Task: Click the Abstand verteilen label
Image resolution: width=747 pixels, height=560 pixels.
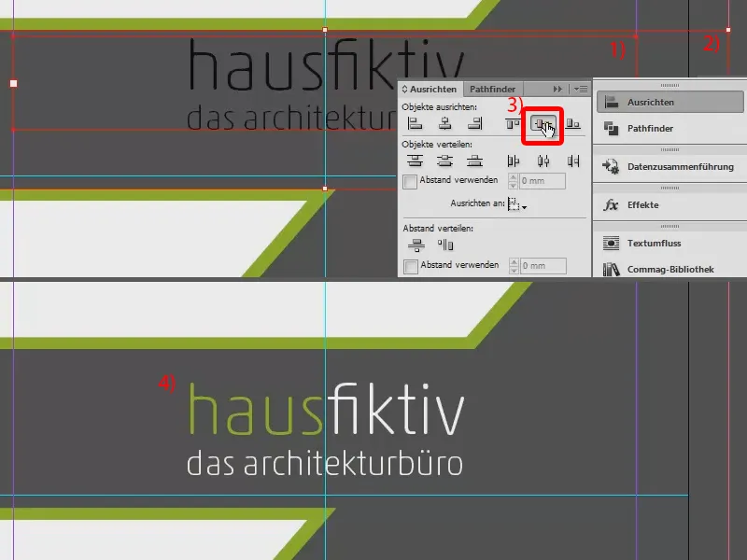Action: [x=438, y=228]
